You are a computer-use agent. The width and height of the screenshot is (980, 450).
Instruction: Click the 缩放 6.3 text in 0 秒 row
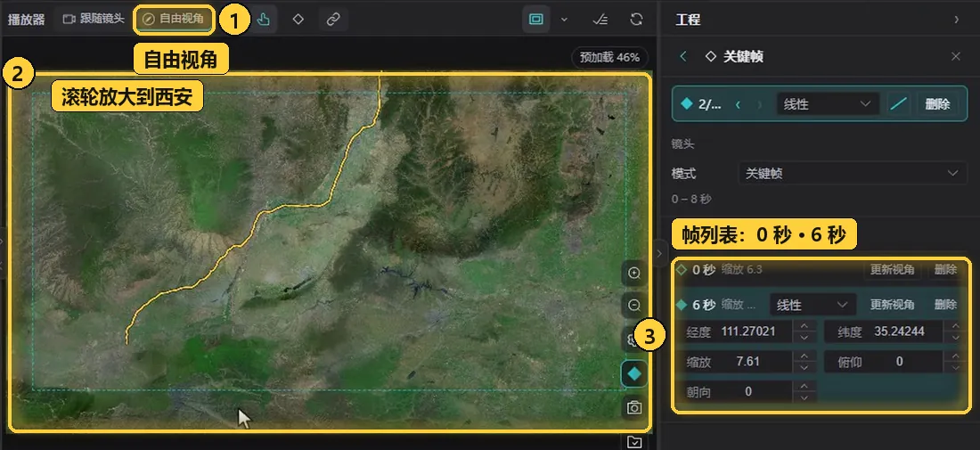point(741,270)
